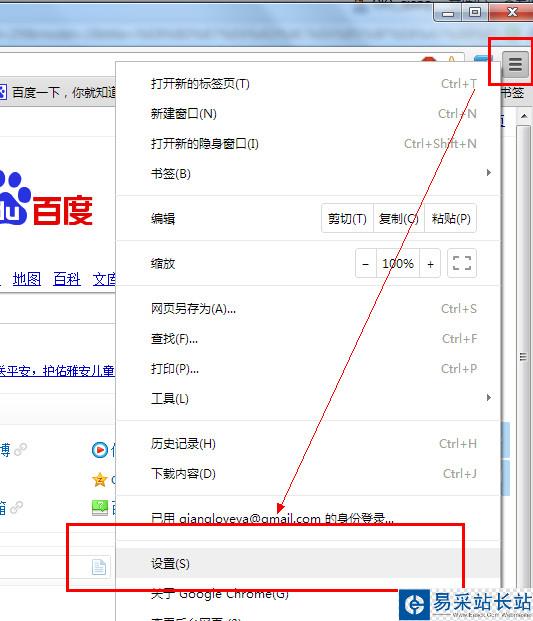Click the 雅安 news headline link
533x621 pixels.
coord(57,371)
